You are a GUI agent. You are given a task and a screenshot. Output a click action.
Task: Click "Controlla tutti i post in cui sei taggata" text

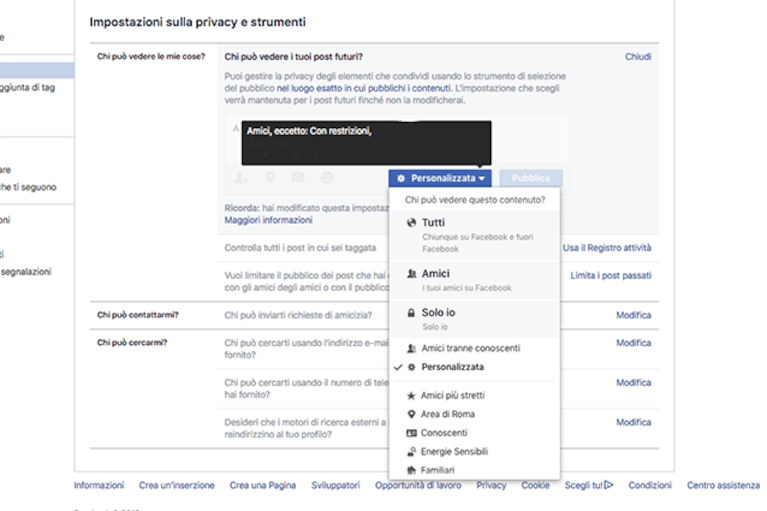tap(300, 248)
